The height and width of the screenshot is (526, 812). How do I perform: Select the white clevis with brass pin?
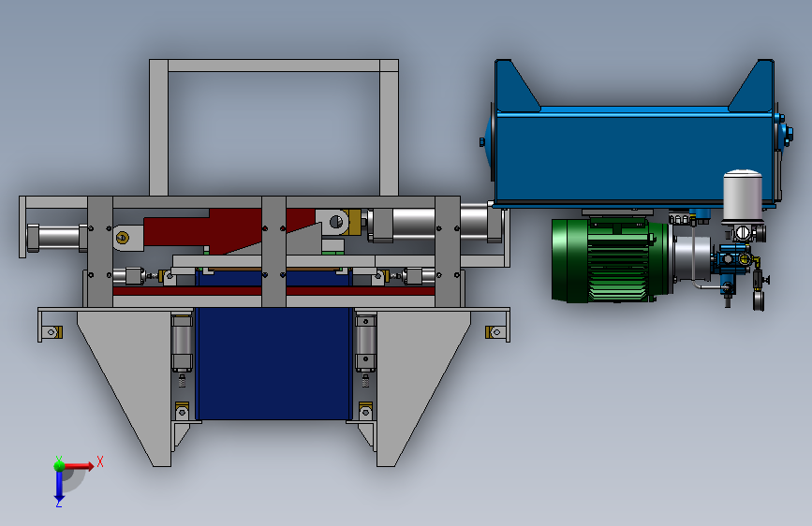(126, 238)
